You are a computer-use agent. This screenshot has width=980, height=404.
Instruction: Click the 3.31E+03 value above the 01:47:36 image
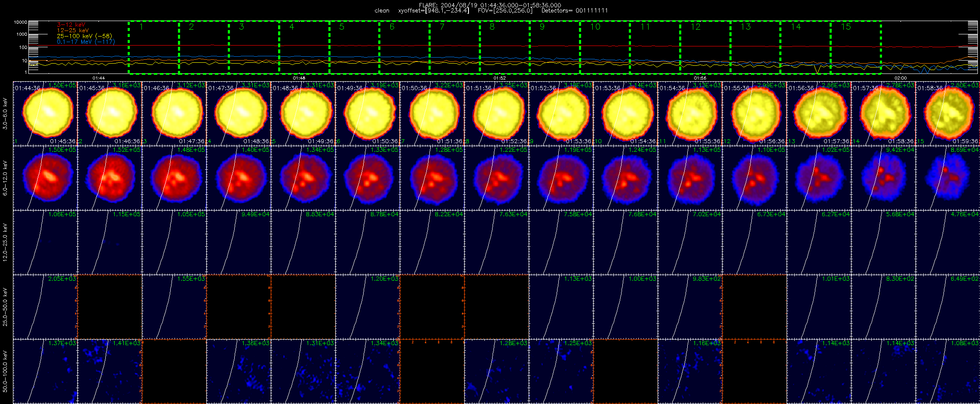(256, 85)
